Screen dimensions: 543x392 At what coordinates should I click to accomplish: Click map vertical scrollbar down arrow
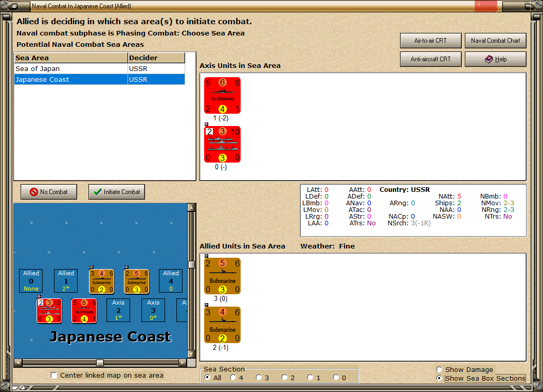[x=191, y=354]
